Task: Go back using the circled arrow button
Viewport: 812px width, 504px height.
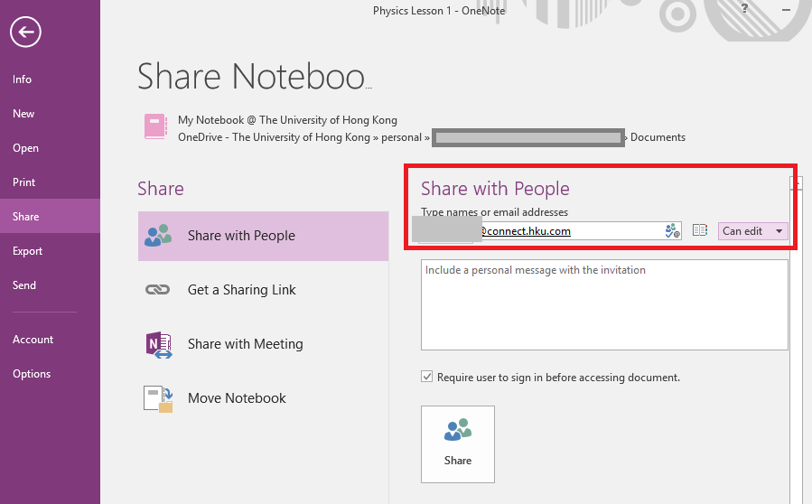Action: click(25, 33)
